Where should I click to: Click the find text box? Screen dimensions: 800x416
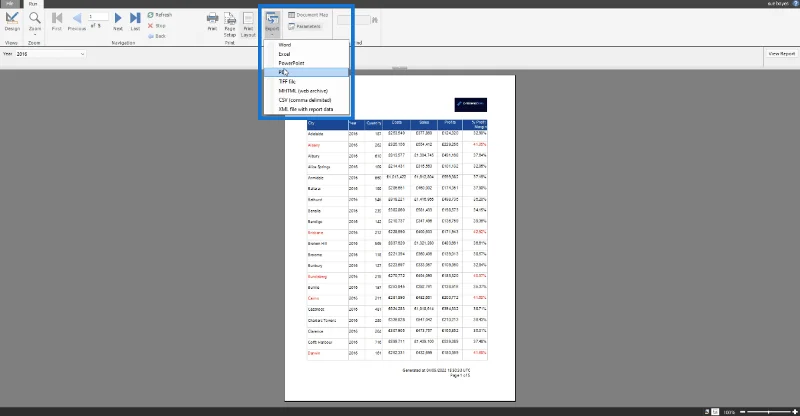pyautogui.click(x=354, y=20)
